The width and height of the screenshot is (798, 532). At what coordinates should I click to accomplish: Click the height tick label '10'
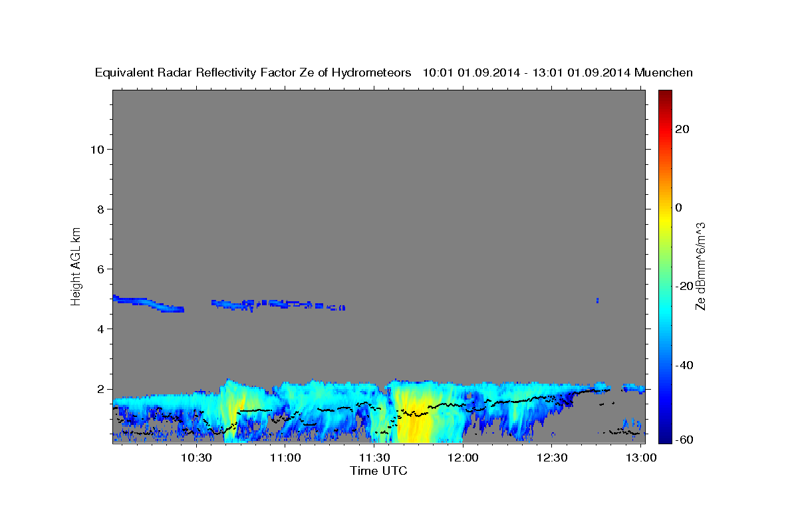(97, 150)
